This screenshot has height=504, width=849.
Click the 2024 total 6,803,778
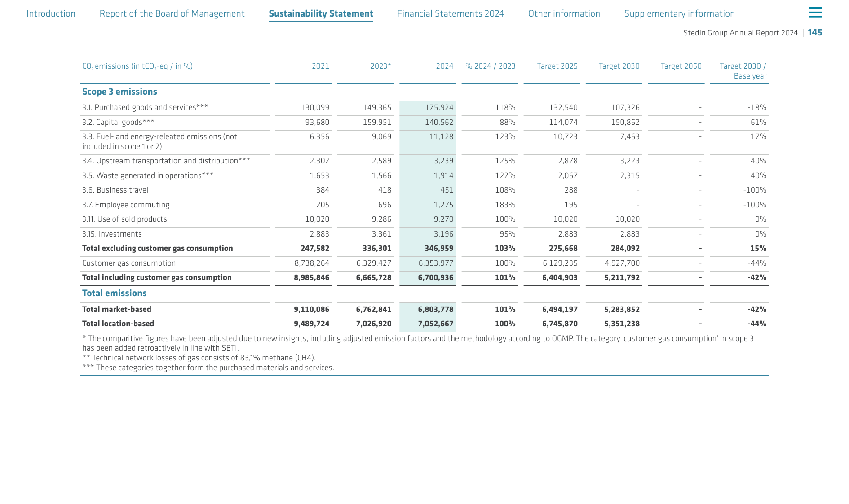[x=435, y=309]
